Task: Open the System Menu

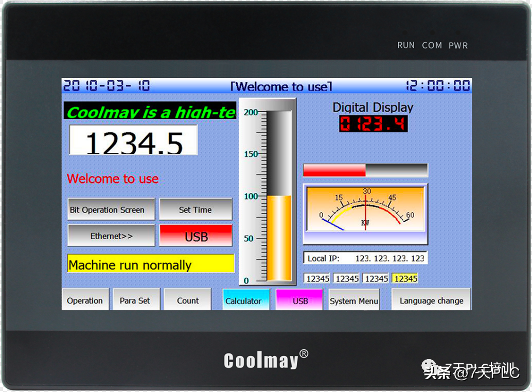Action: coord(354,300)
